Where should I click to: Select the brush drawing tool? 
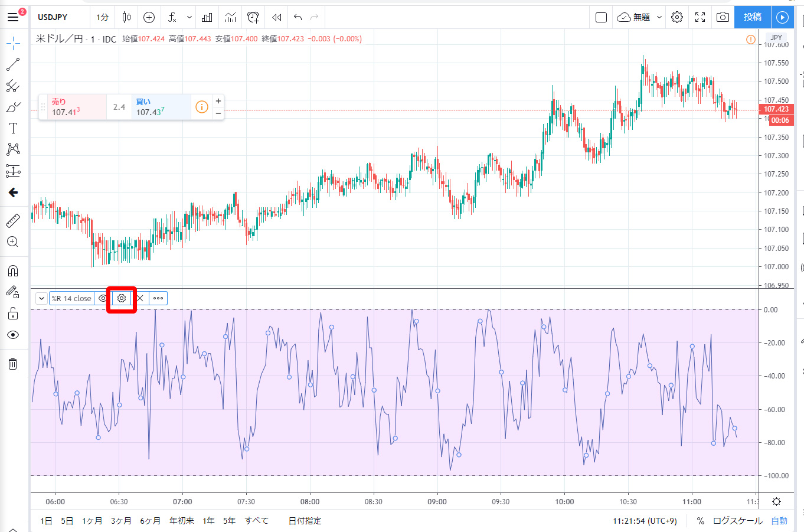(x=13, y=107)
